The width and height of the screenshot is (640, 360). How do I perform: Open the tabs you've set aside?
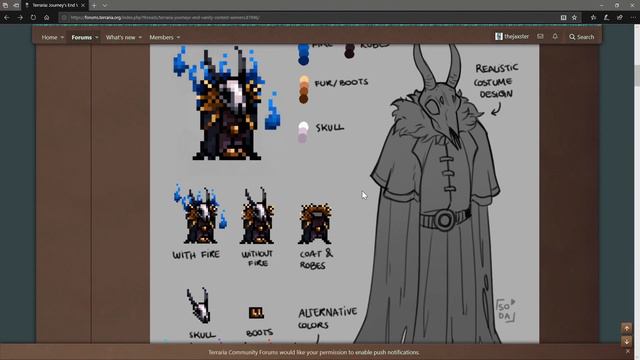coord(5,5)
